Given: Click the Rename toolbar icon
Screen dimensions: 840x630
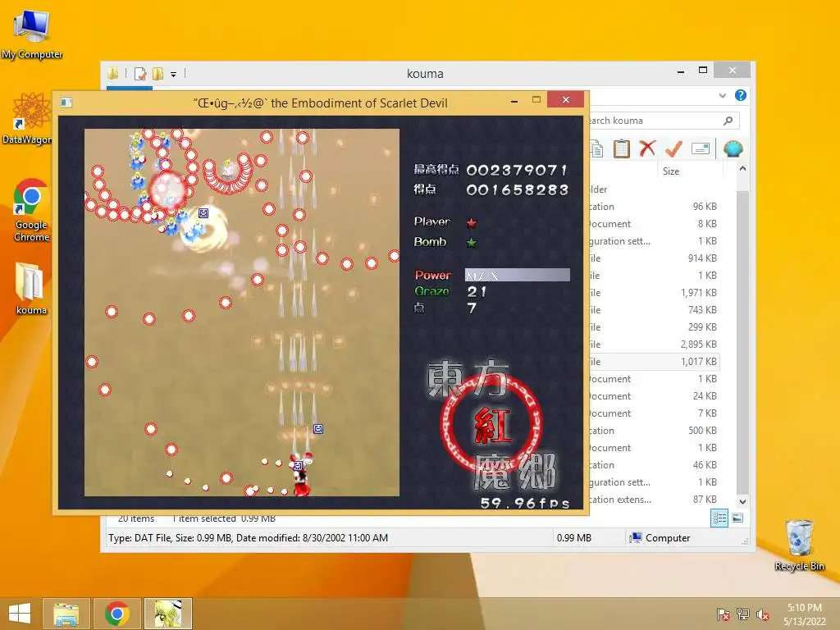Looking at the screenshot, I should pyautogui.click(x=701, y=148).
